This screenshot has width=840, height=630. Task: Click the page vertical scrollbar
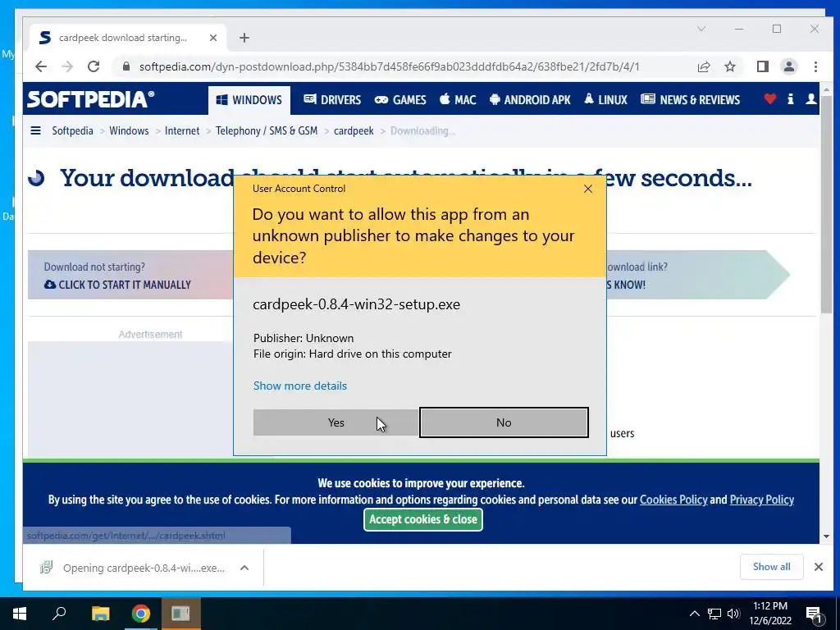click(x=826, y=204)
